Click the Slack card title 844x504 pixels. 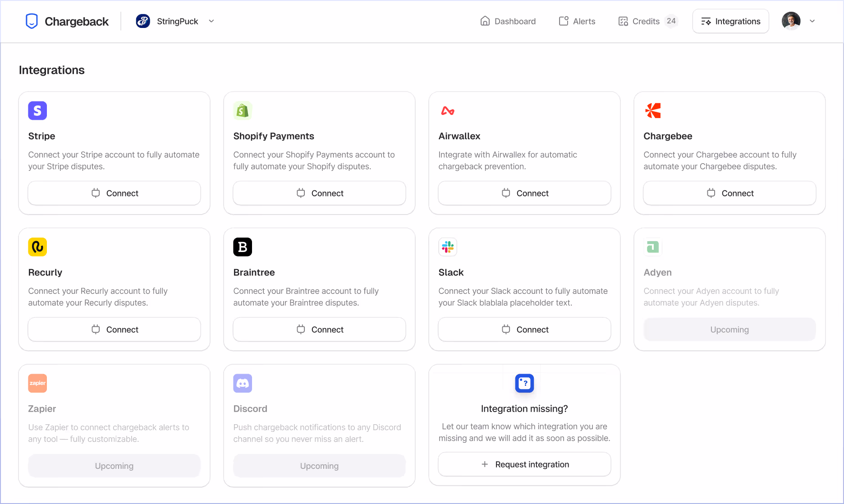pyautogui.click(x=451, y=272)
